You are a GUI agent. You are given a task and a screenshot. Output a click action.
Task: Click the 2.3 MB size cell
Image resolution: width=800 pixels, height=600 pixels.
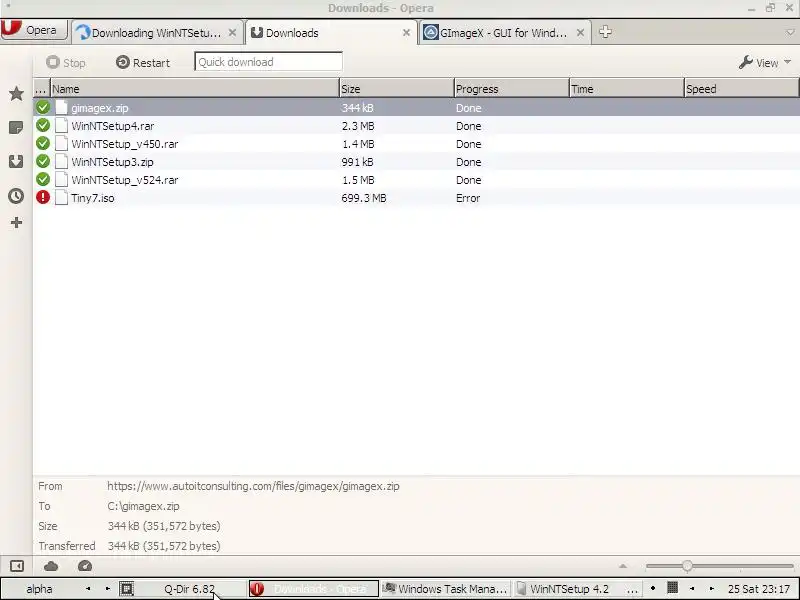pyautogui.click(x=358, y=126)
